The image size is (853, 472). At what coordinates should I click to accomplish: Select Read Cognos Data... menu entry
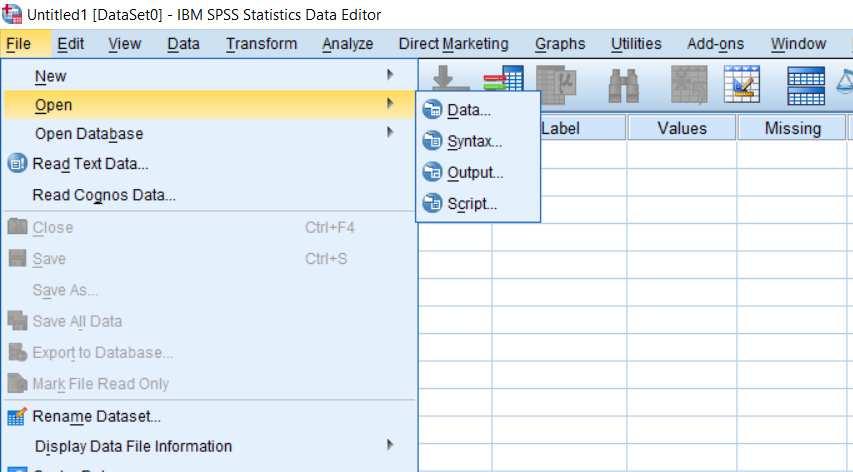click(209, 195)
